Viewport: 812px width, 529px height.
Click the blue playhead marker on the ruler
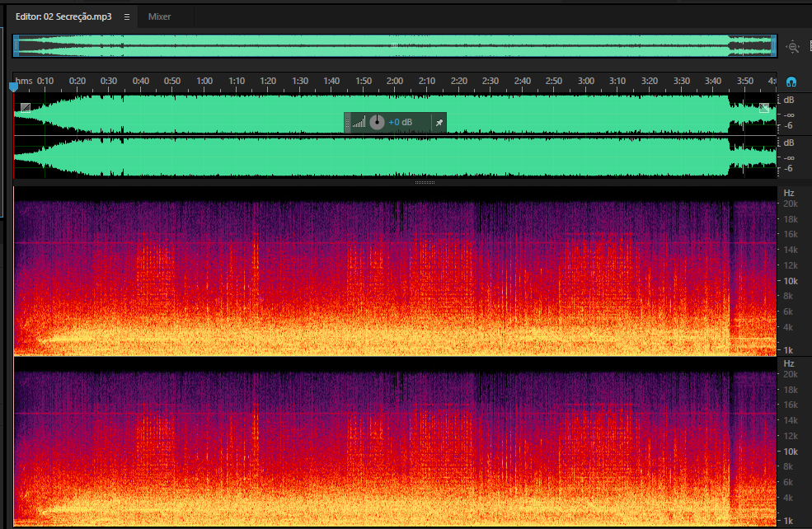click(13, 87)
